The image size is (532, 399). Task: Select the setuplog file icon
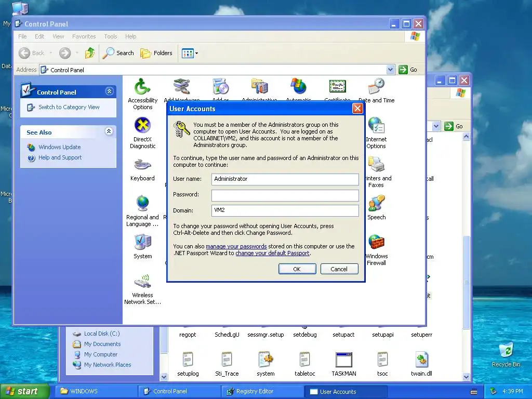[188, 364]
